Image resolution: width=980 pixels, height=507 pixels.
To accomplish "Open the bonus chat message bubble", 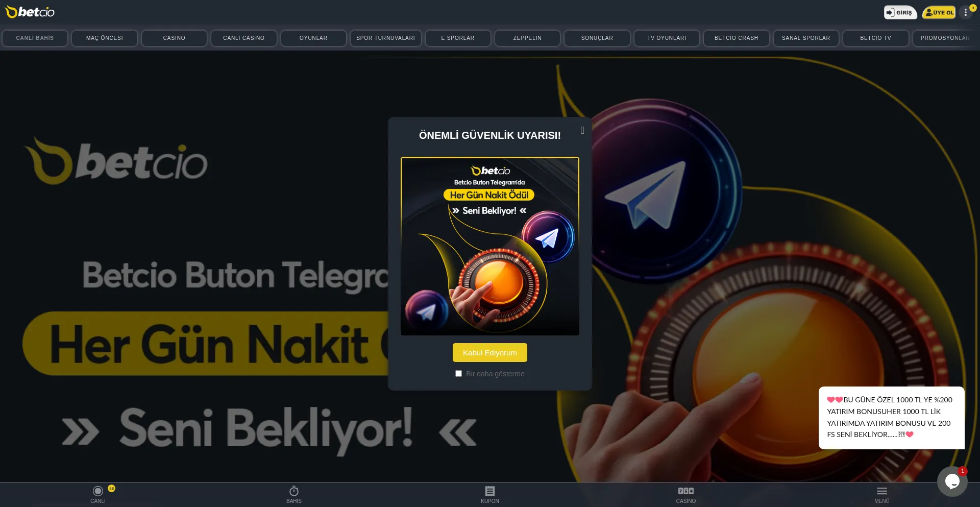I will click(891, 418).
